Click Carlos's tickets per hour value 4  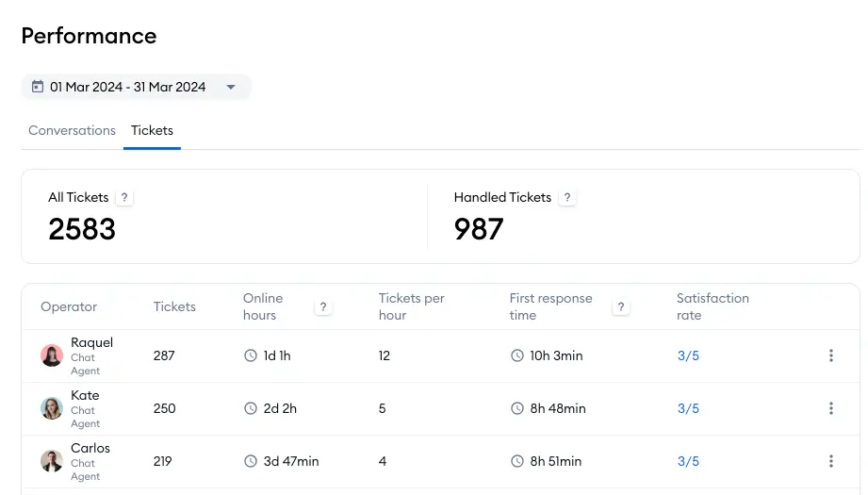(383, 461)
